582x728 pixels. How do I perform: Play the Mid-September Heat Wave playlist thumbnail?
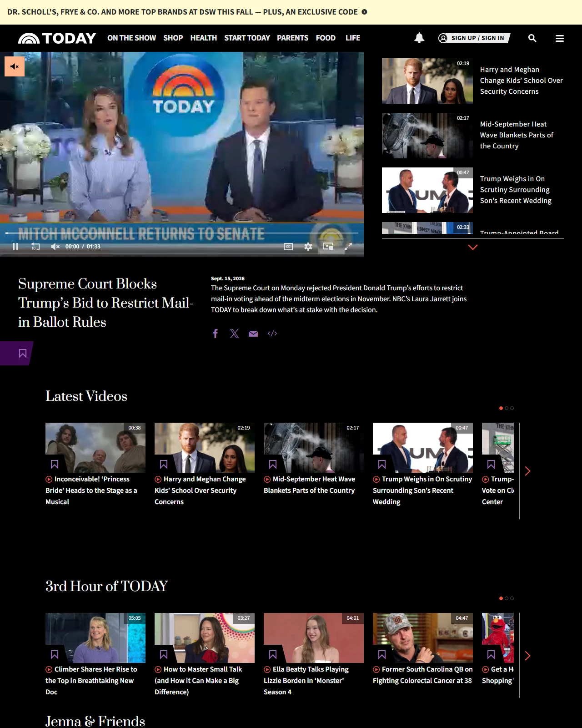427,136
